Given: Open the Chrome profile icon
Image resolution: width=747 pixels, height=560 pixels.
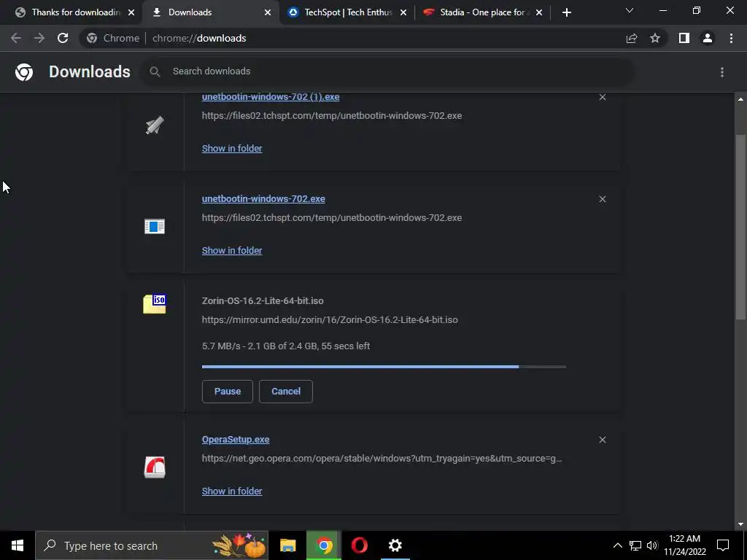Looking at the screenshot, I should coord(708,38).
